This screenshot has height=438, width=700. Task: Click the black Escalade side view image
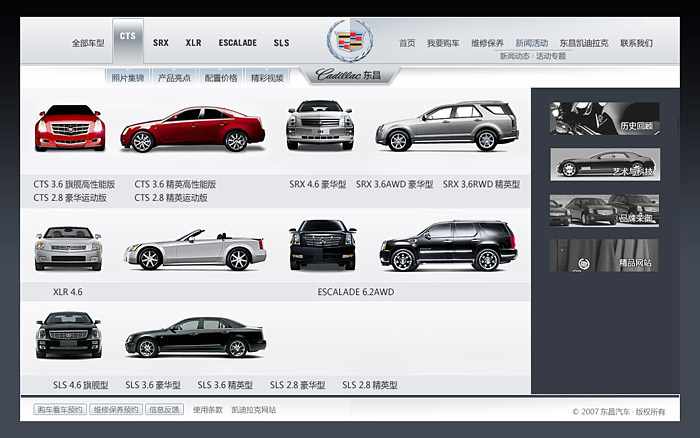click(x=449, y=246)
